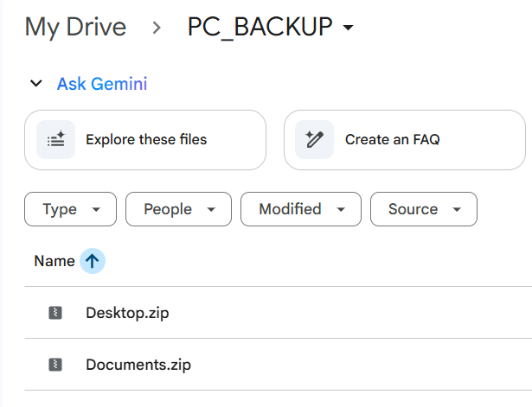Screen dimensions: 532x407
Task: Select the Desktop.zip file name
Action: point(127,313)
